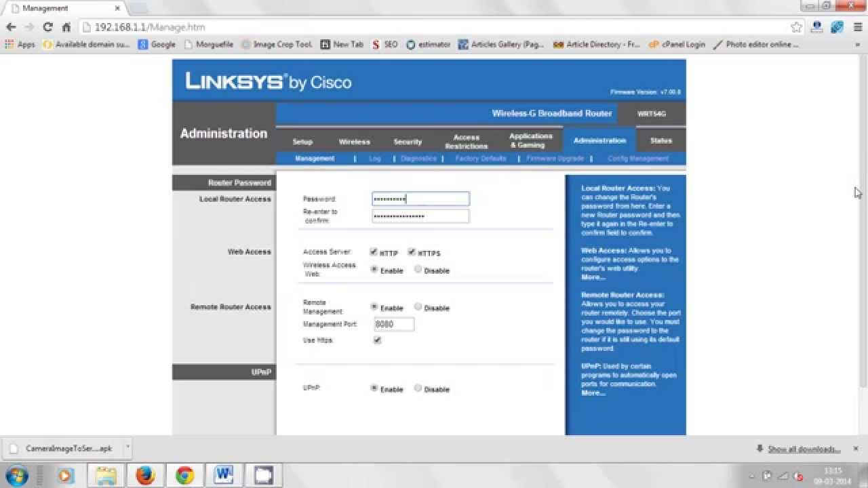Bookmark this page with the star icon
Image resolution: width=868 pixels, height=488 pixels.
pyautogui.click(x=796, y=27)
